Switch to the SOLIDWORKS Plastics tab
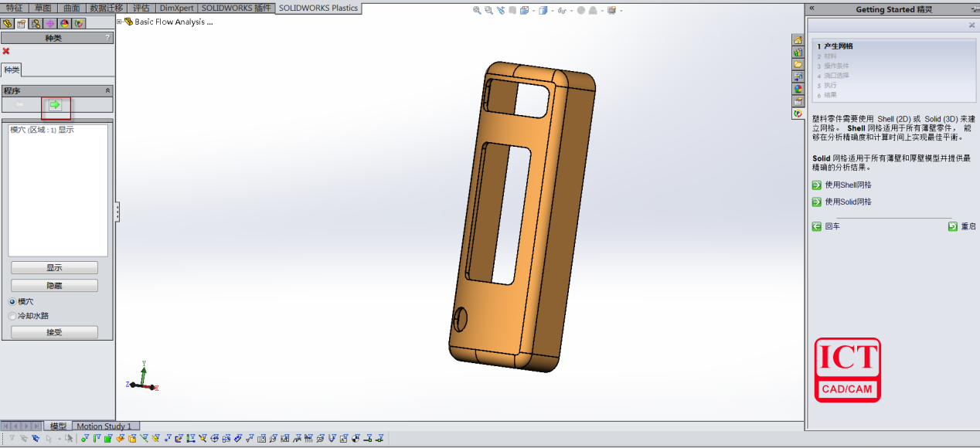 318,8
